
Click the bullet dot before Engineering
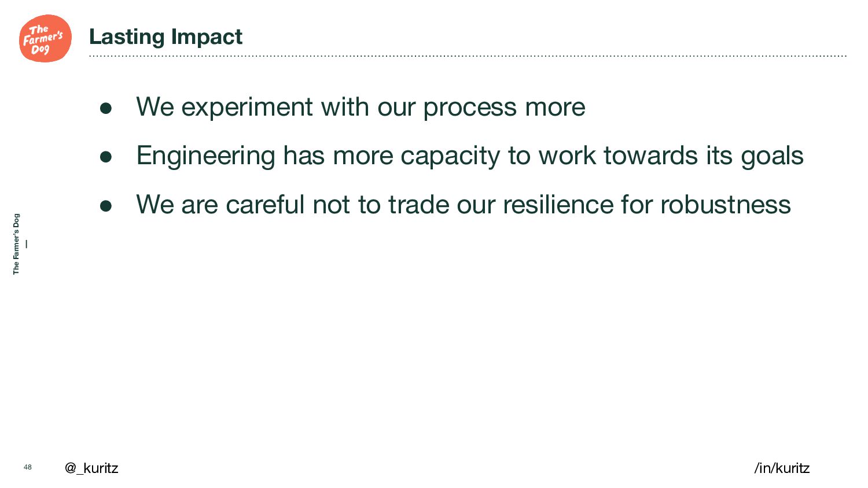(105, 157)
